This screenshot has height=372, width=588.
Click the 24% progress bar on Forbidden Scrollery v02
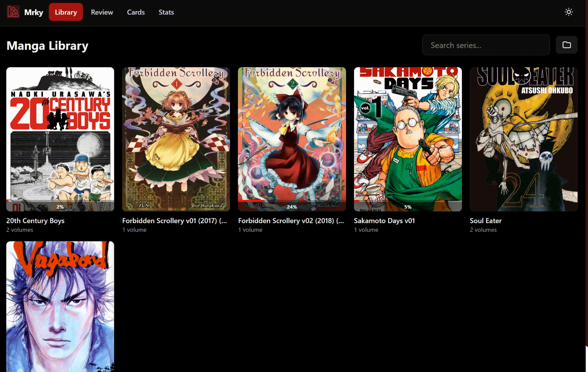(292, 207)
